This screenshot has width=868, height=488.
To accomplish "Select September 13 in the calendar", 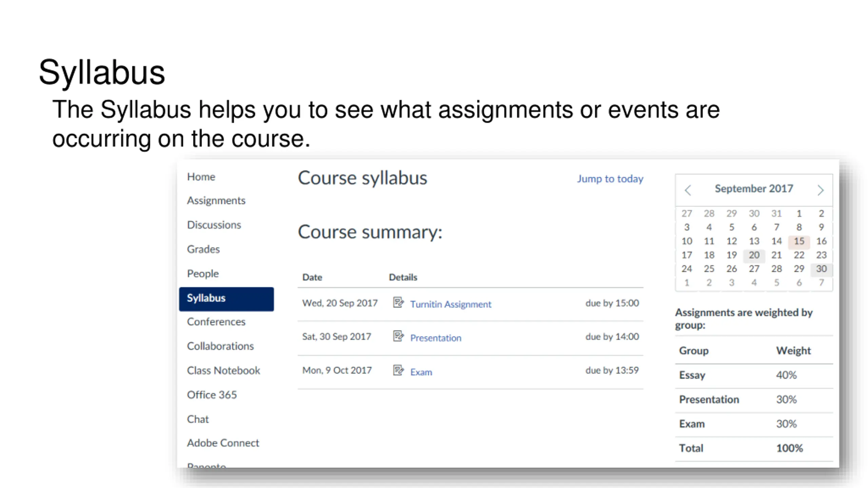I will tap(754, 241).
